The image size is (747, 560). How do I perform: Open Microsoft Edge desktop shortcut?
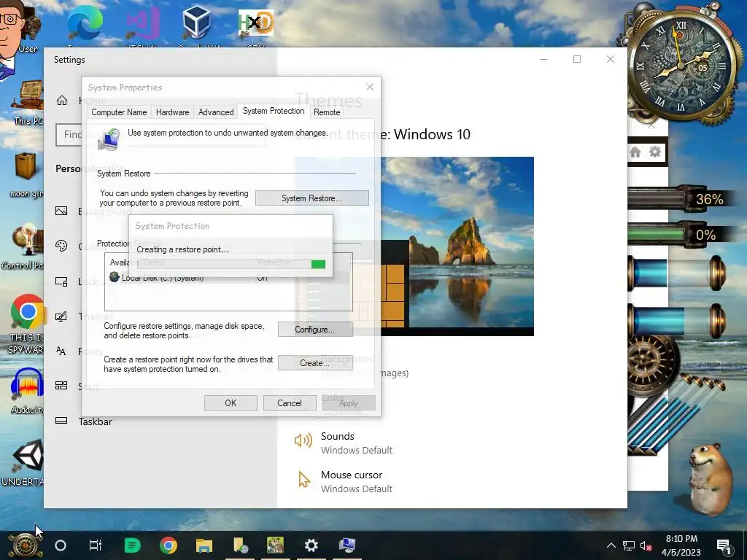click(85, 24)
